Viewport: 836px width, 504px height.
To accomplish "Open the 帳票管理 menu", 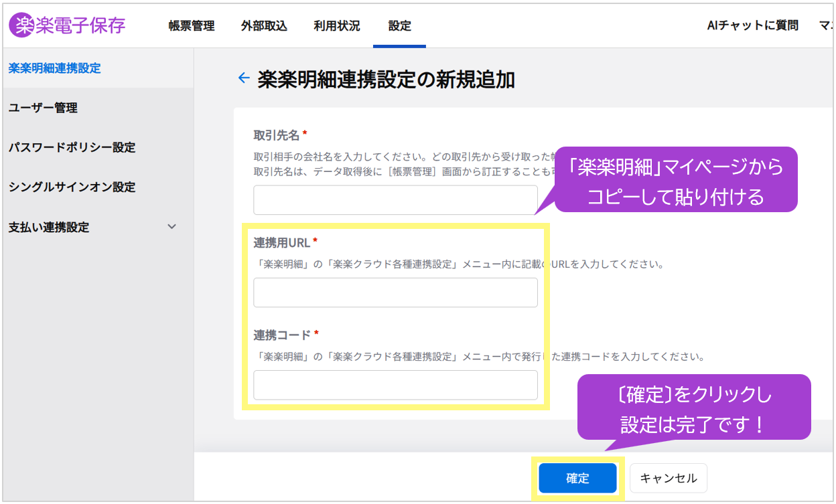I will coord(192,26).
